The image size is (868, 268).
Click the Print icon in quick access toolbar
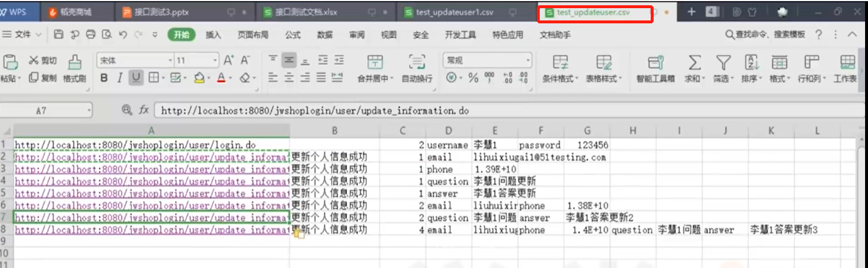(91, 35)
